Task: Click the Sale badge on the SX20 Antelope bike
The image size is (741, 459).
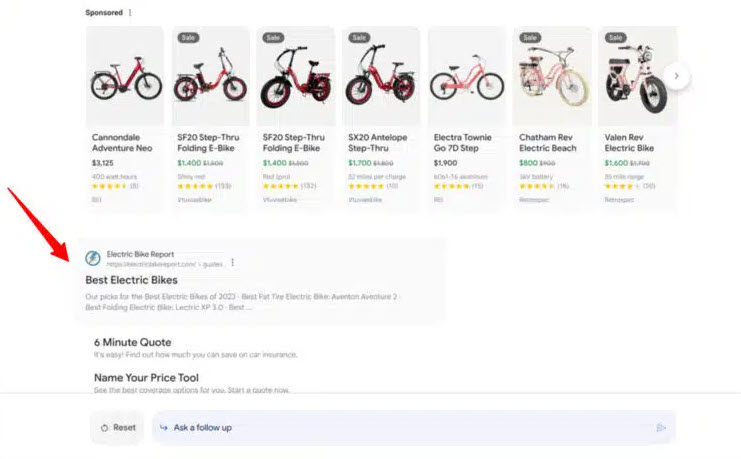Action: [x=359, y=38]
